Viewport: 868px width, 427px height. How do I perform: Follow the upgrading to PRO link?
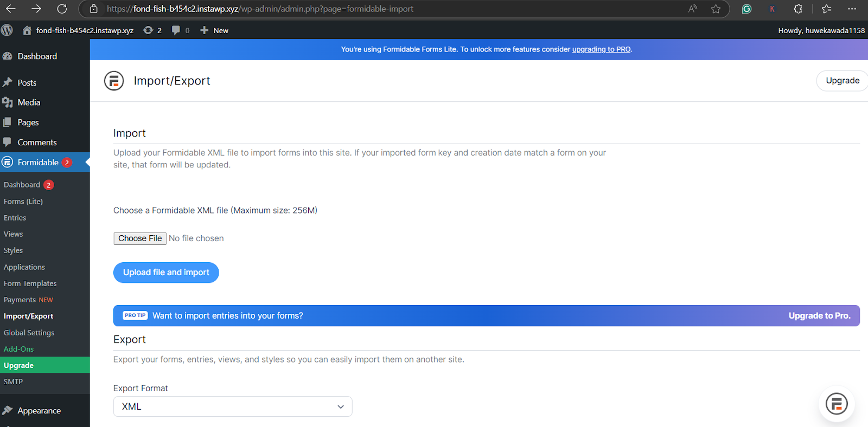click(601, 49)
